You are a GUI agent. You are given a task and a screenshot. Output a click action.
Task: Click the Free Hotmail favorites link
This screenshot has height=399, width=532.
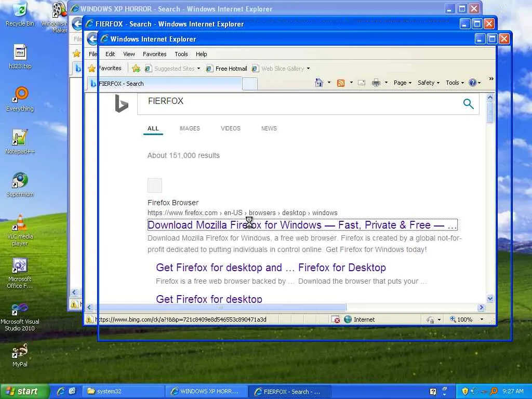(227, 69)
